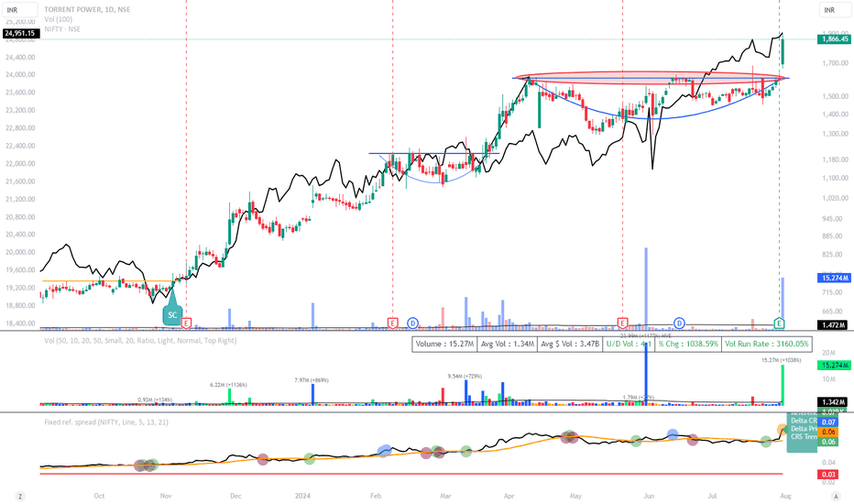Click the 9.54M (+729%) volume annotation

pyautogui.click(x=465, y=376)
